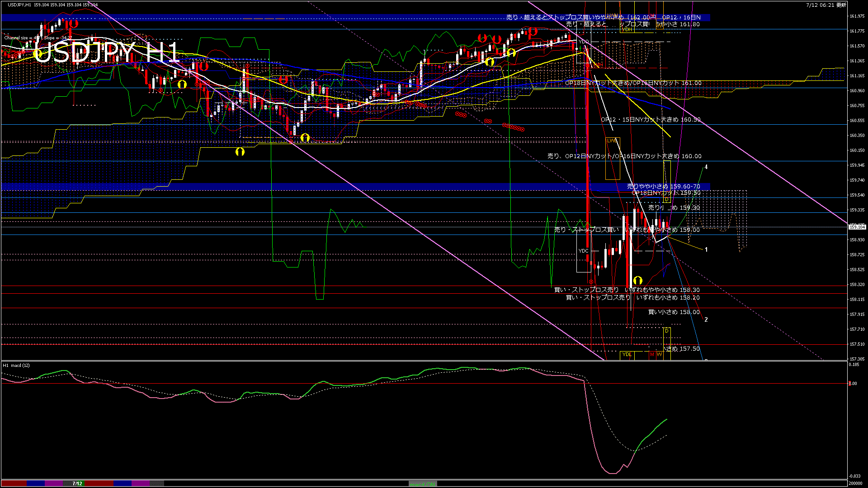Screen dimensions: 868x488
Task: Select the orange LWL marker box
Action: pos(612,141)
